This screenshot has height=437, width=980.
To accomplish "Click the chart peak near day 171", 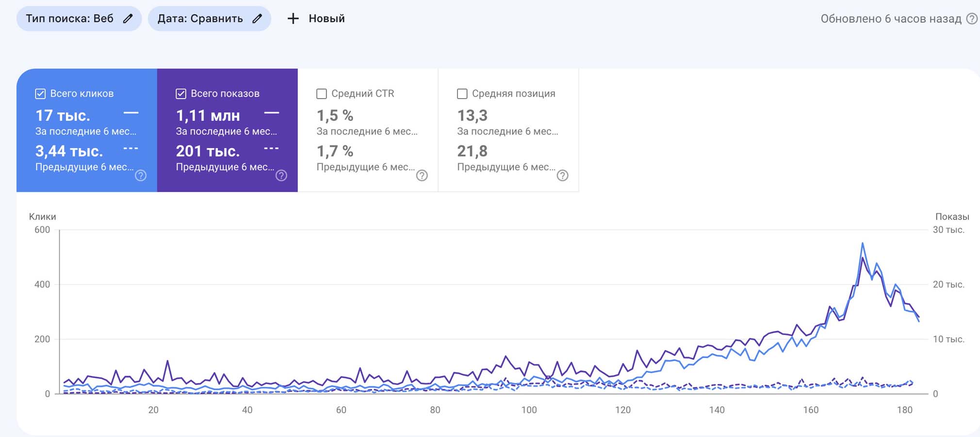I will tap(863, 243).
